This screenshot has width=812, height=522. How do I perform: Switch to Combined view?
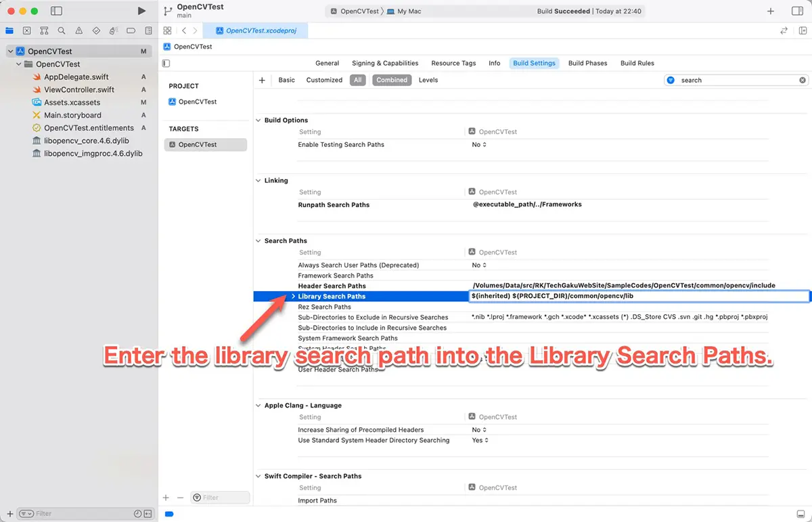pos(392,80)
